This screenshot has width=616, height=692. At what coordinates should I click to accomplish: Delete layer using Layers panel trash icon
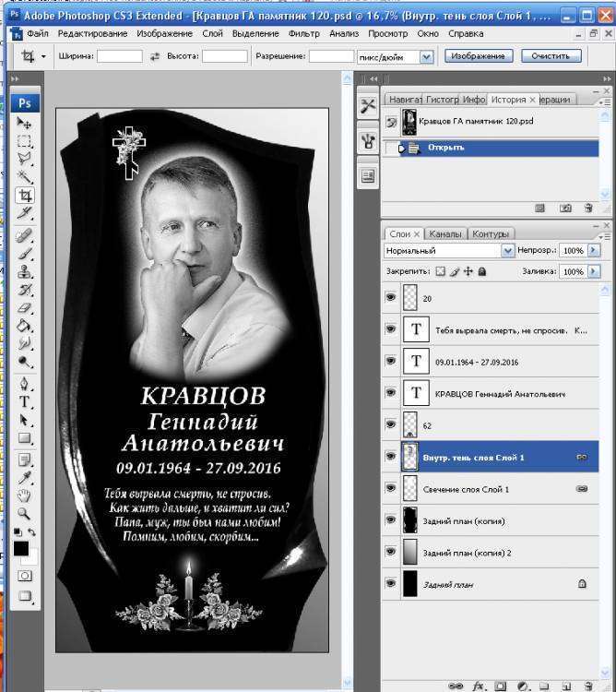[588, 686]
